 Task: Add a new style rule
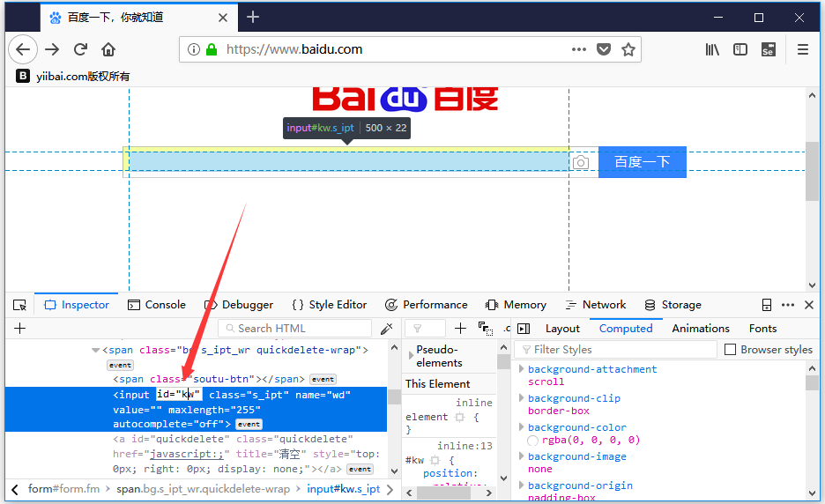click(460, 329)
